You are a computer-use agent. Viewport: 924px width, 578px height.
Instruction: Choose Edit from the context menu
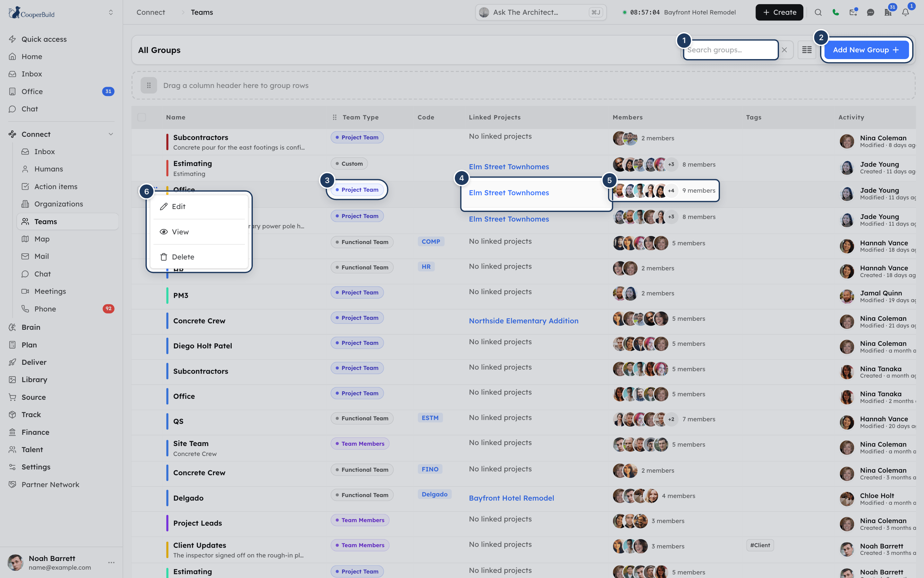(x=199, y=206)
